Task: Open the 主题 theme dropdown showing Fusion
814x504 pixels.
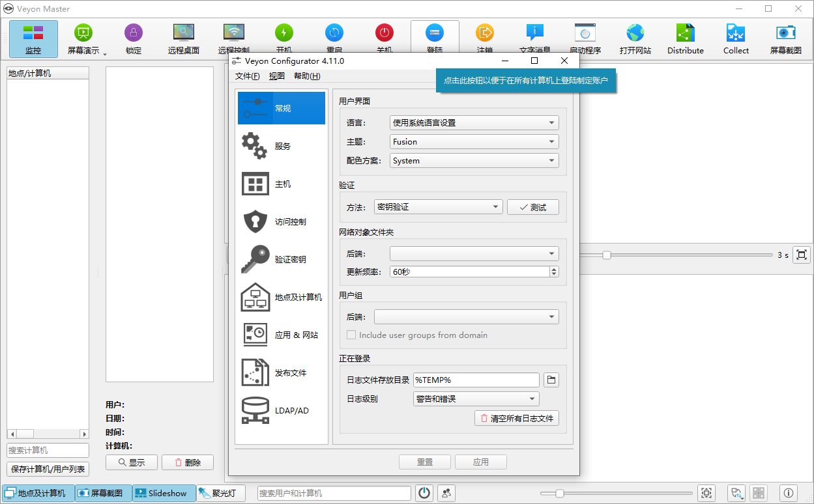Action: coord(474,141)
